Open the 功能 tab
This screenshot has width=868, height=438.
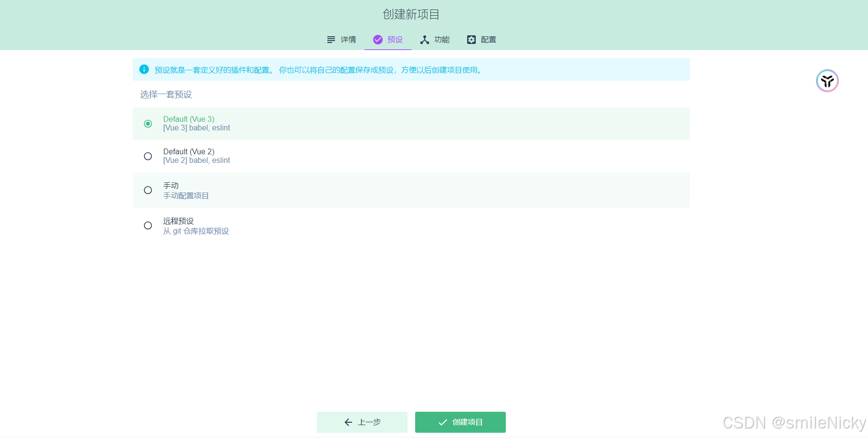[435, 40]
